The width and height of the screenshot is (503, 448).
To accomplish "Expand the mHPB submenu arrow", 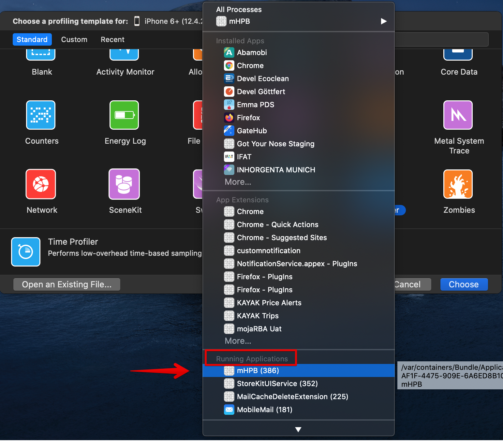I will (x=384, y=21).
